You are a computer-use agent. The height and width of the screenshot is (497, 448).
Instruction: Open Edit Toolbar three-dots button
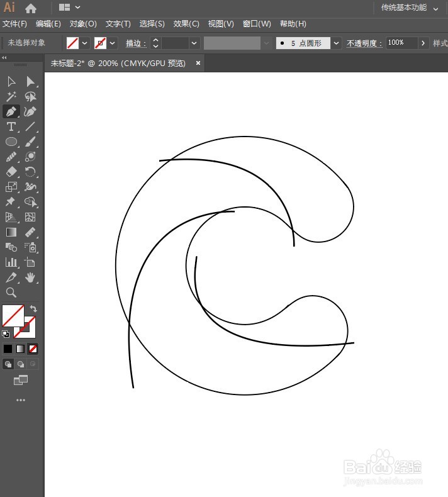point(21,400)
